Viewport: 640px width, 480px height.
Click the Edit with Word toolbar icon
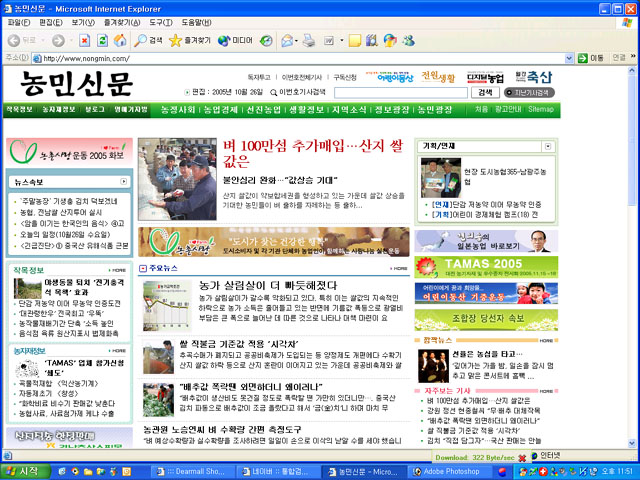(329, 40)
